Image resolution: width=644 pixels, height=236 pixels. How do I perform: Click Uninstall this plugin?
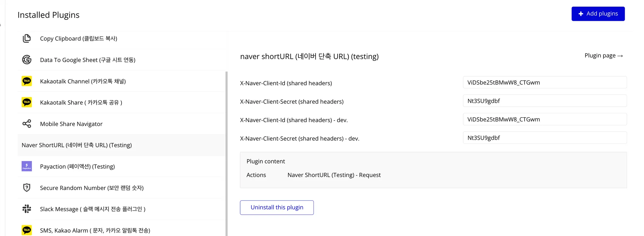point(277,208)
